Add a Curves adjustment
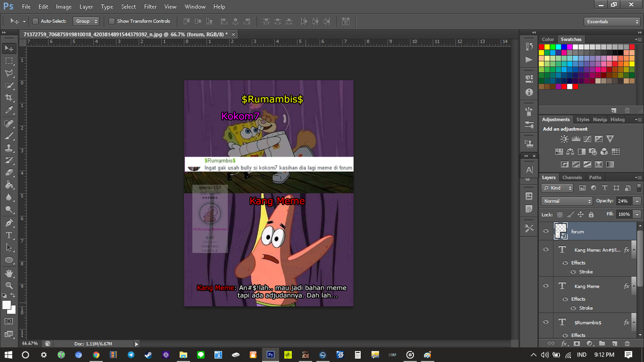This screenshot has height=362, width=644. (587, 139)
